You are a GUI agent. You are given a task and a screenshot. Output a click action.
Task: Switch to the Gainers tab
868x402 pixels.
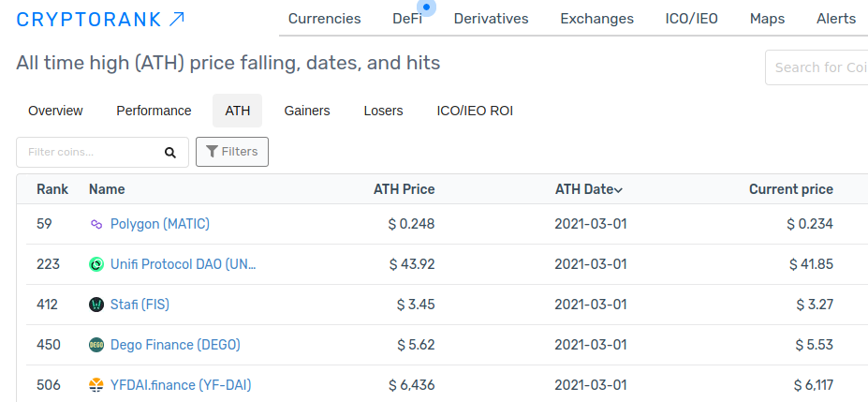[307, 111]
